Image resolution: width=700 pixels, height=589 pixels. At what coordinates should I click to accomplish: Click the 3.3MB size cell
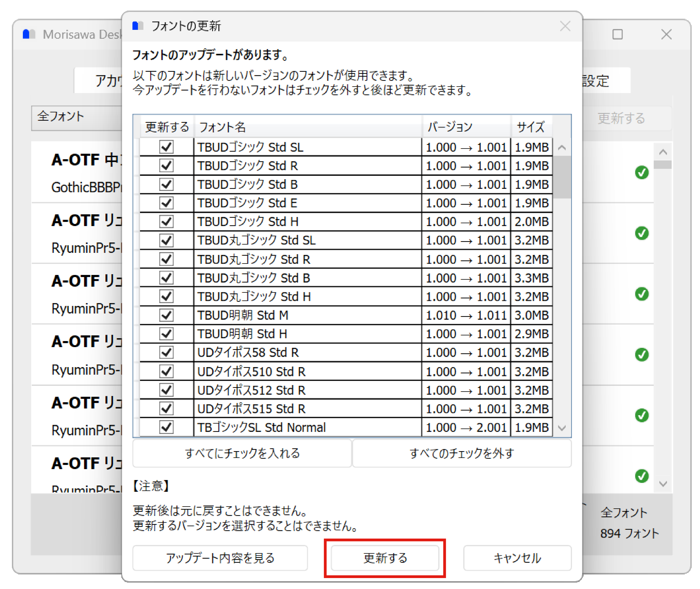[532, 278]
